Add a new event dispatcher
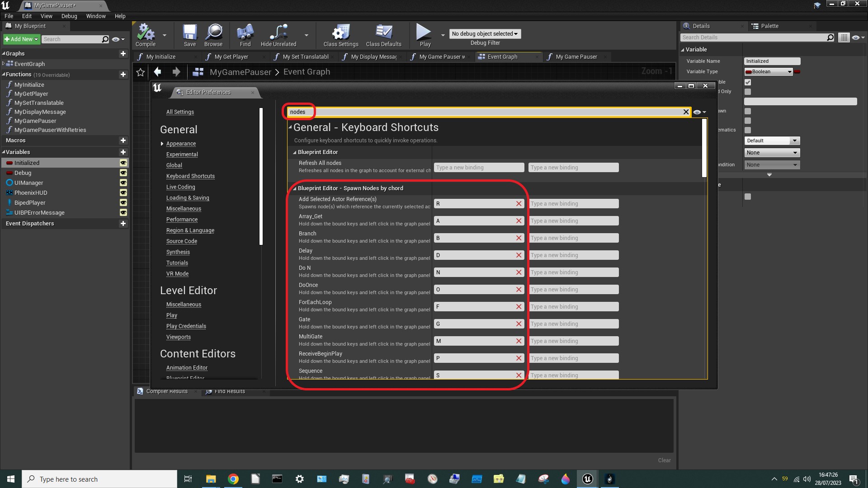Viewport: 868px width, 488px height. [123, 223]
